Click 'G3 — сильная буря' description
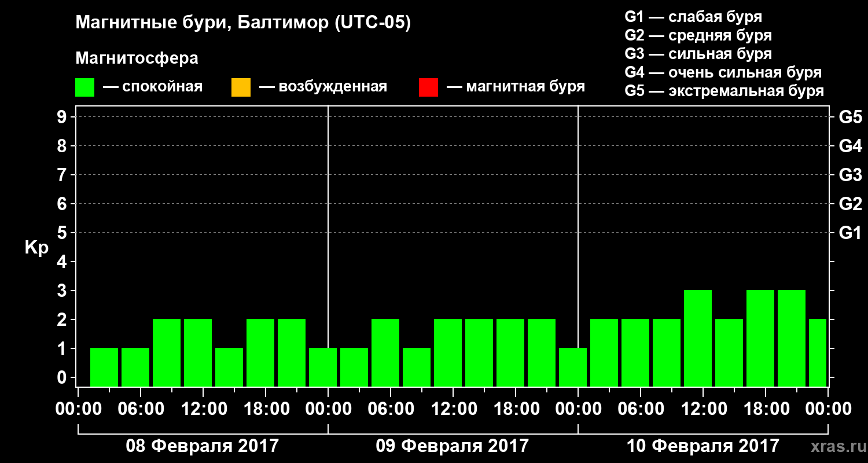This screenshot has height=463, width=868. click(698, 54)
